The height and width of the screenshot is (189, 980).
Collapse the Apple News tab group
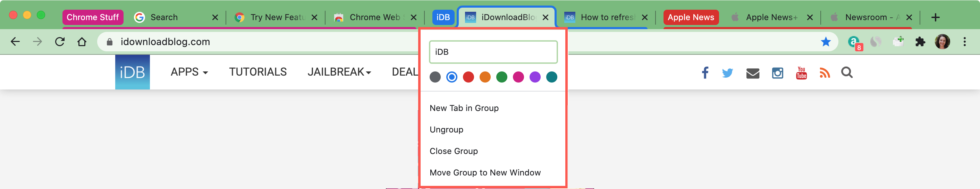pyautogui.click(x=691, y=17)
